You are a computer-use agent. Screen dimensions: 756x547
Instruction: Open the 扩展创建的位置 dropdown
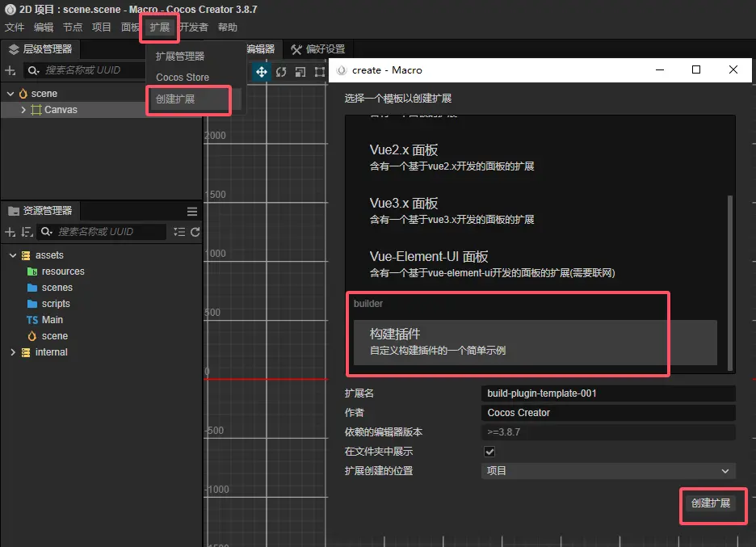608,471
